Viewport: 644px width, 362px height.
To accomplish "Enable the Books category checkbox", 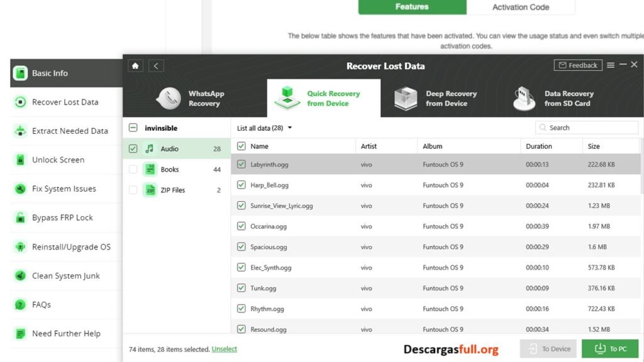I will click(133, 170).
